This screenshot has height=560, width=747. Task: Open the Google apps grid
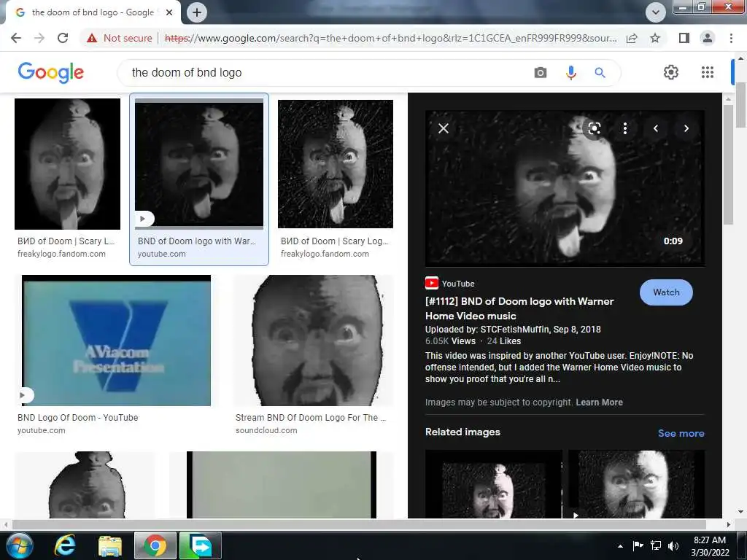[x=708, y=72]
